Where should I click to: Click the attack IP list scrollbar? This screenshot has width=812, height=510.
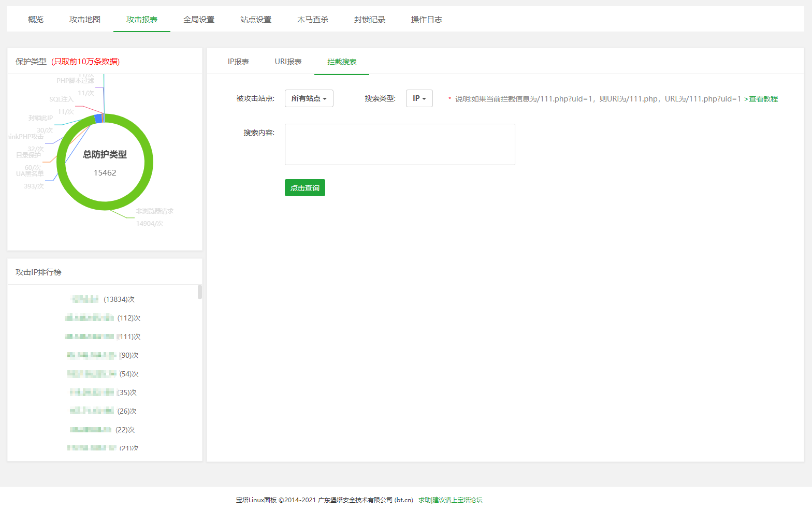point(200,292)
